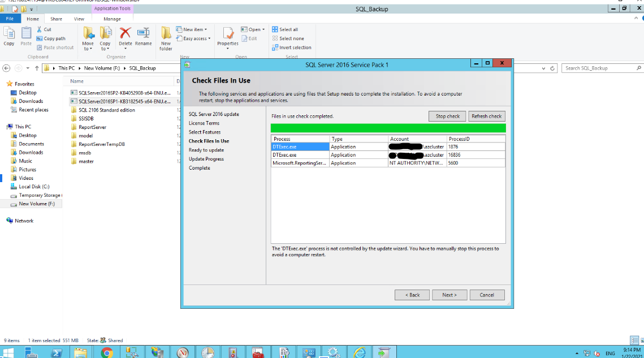Open the Manage ribbon tab
This screenshot has width=644, height=358.
pyautogui.click(x=112, y=19)
